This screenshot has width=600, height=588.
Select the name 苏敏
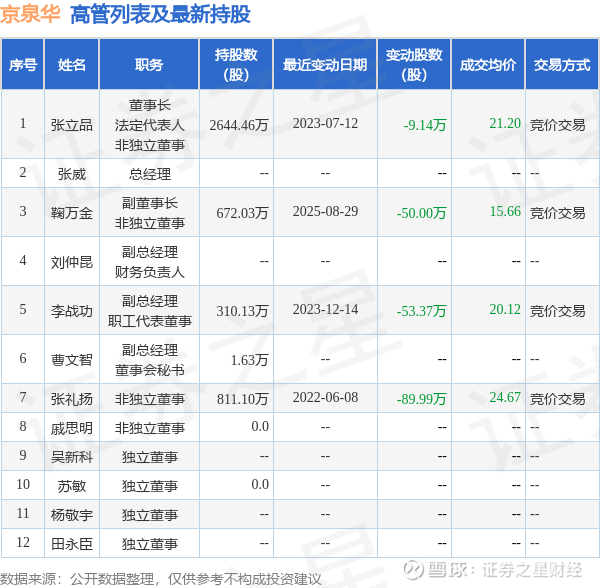pyautogui.click(x=72, y=486)
